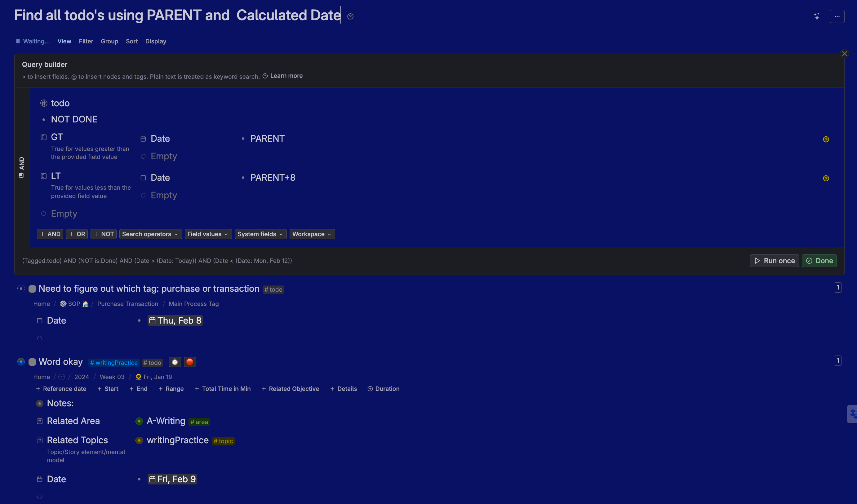Click the AI sparkle icon at top right
The image size is (857, 504).
coord(816,16)
